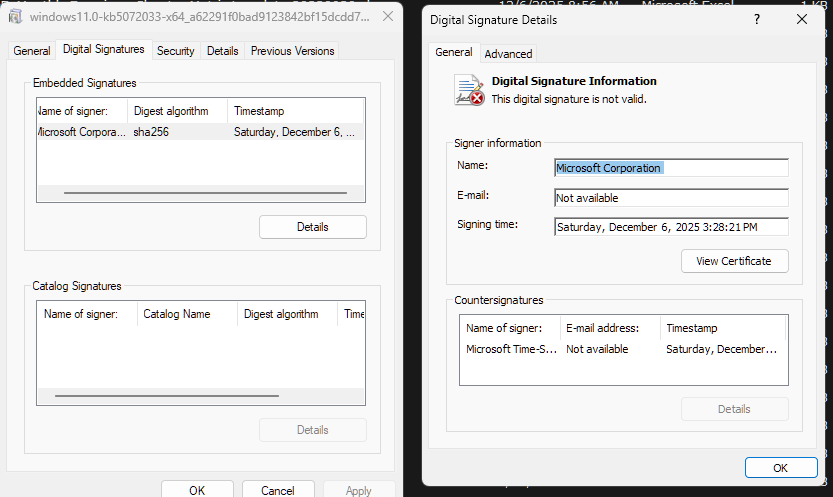Screen dimensions: 833x497
Task: Click Details button under Embedded Signatures
Action: [313, 227]
